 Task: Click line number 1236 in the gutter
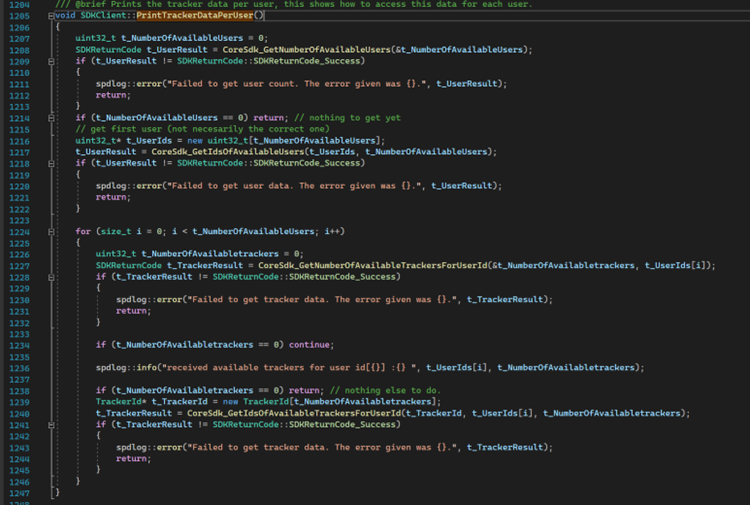[x=19, y=369]
